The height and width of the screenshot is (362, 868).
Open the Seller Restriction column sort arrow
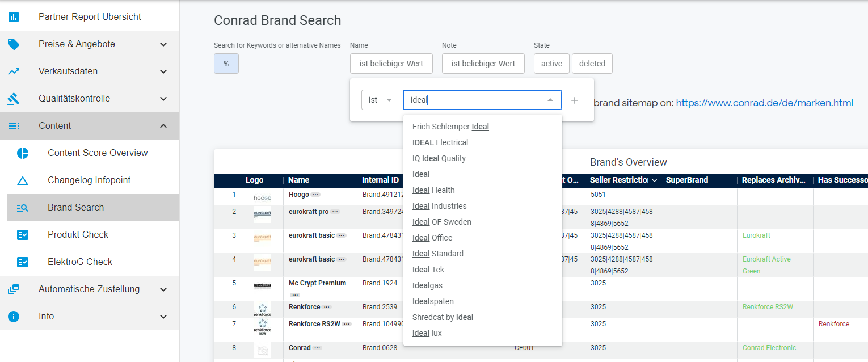pyautogui.click(x=655, y=180)
